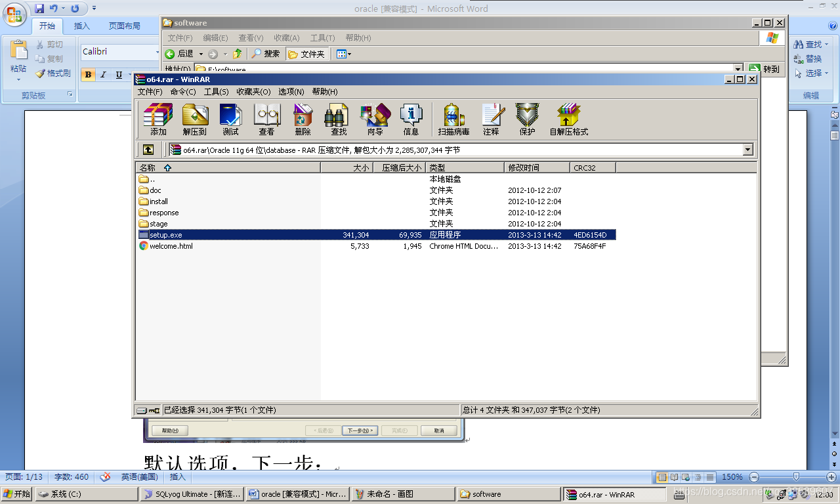The width and height of the screenshot is (840, 504).
Task: Customize the Quick Access Toolbar dropdown
Action: [94, 9]
